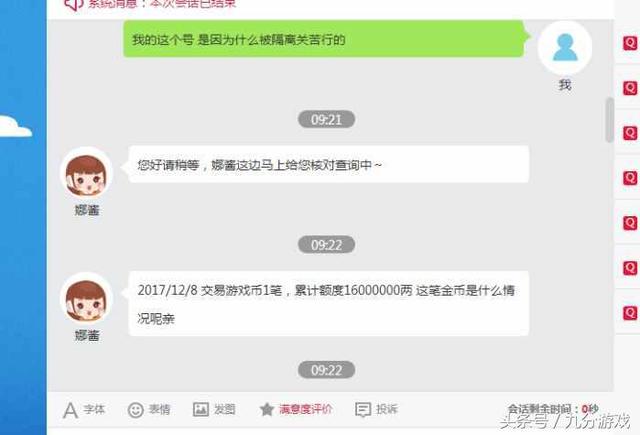Click the message mentioning 16000000两
This screenshot has width=640, height=435.
click(329, 304)
